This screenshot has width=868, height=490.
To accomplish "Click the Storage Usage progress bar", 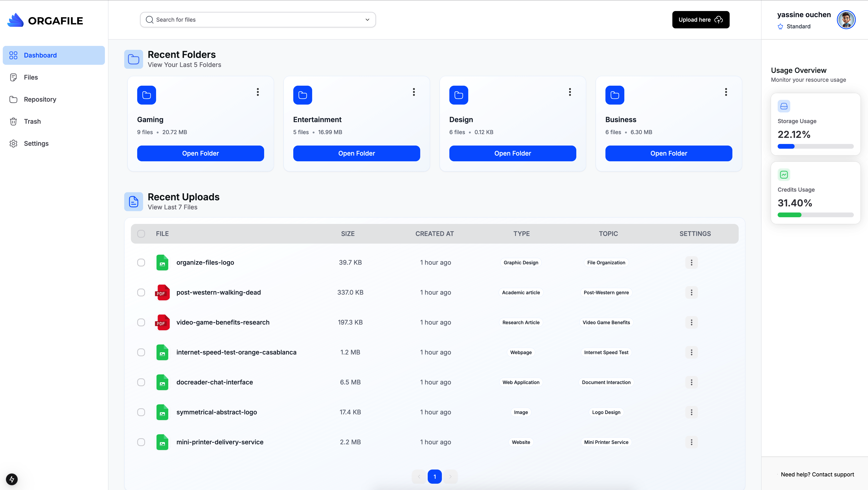I will pos(815,146).
